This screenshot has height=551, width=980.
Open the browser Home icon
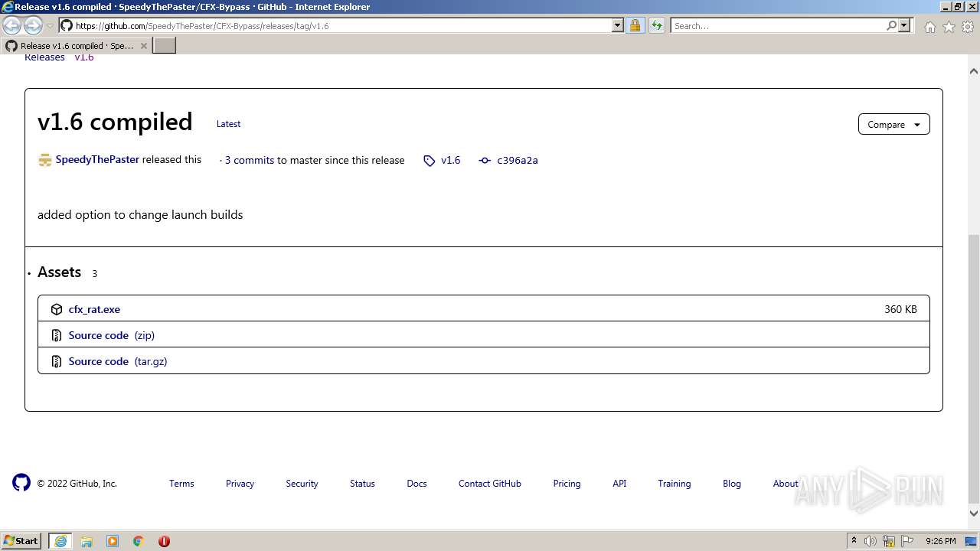(929, 27)
